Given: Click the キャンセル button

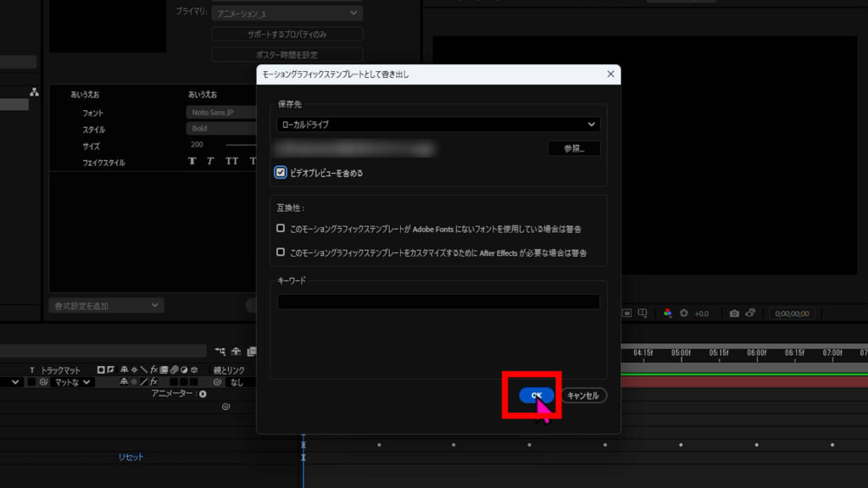Looking at the screenshot, I should pyautogui.click(x=583, y=396).
